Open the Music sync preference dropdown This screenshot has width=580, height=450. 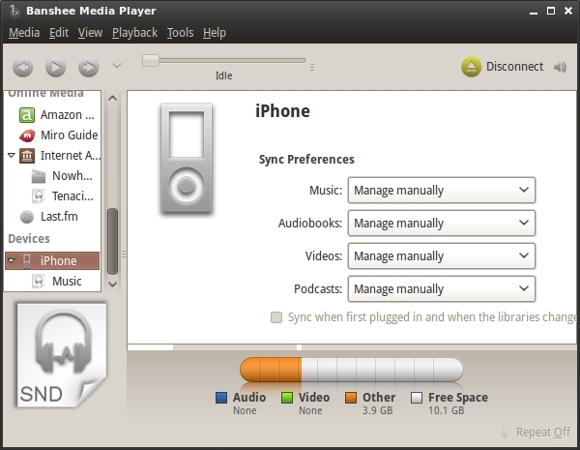[441, 190]
